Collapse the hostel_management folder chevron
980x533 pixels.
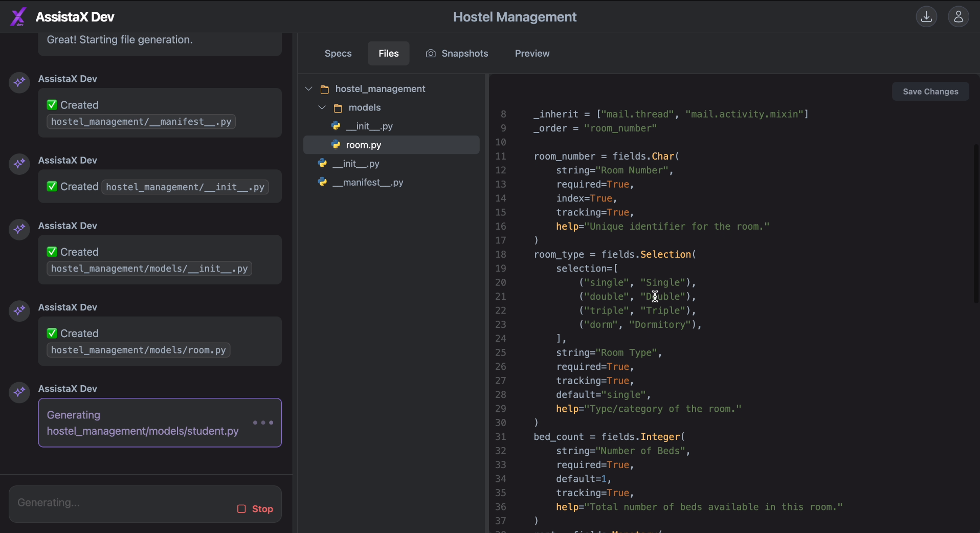308,89
